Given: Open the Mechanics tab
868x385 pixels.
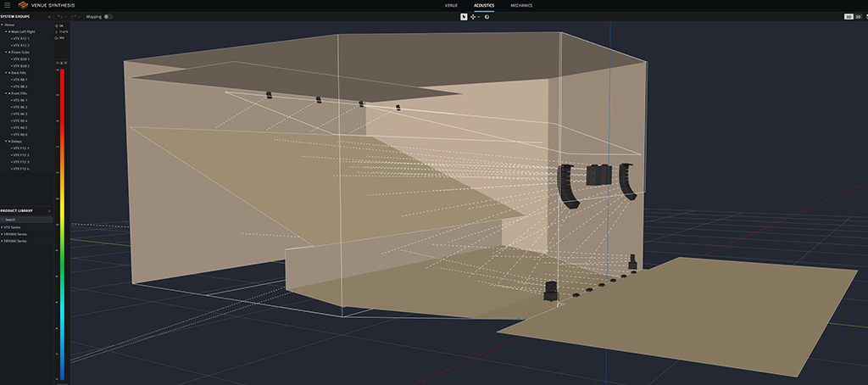Looking at the screenshot, I should pos(521,5).
